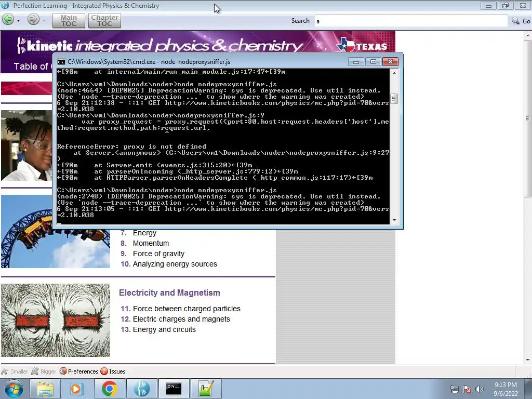Screen dimensions: 532x399
Task: Open the Windows Start menu
Action: click(14, 389)
